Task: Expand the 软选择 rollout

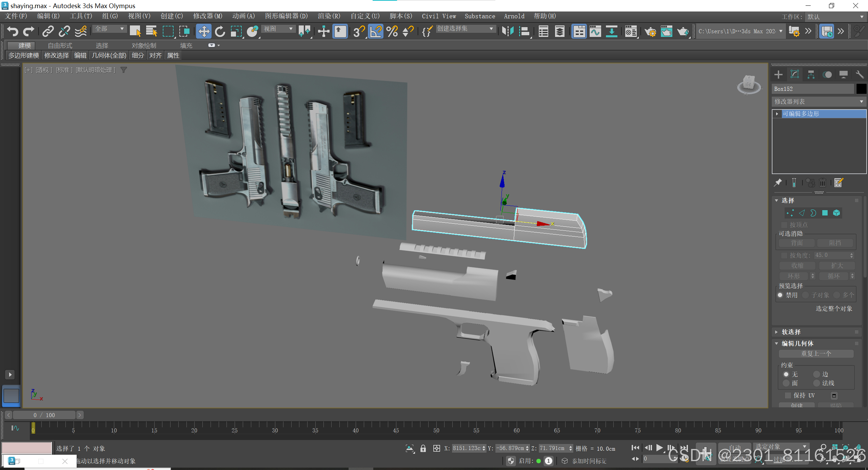Action: coord(791,332)
